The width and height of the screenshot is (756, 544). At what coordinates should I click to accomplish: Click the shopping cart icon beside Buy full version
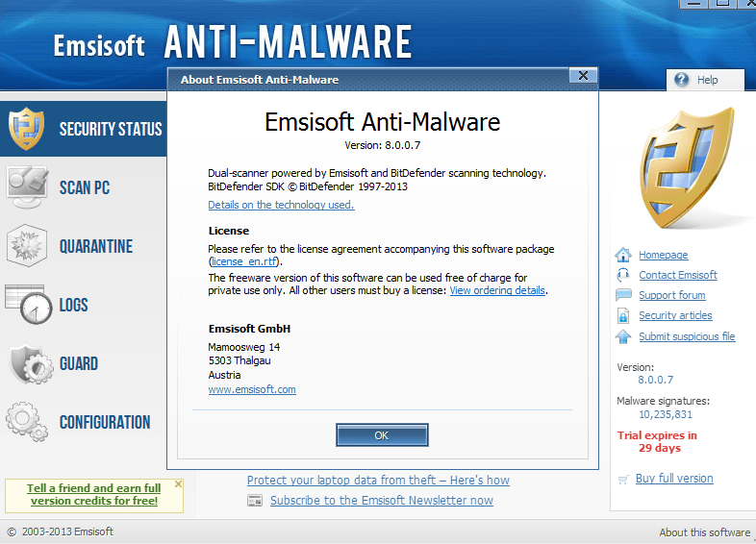click(x=623, y=479)
